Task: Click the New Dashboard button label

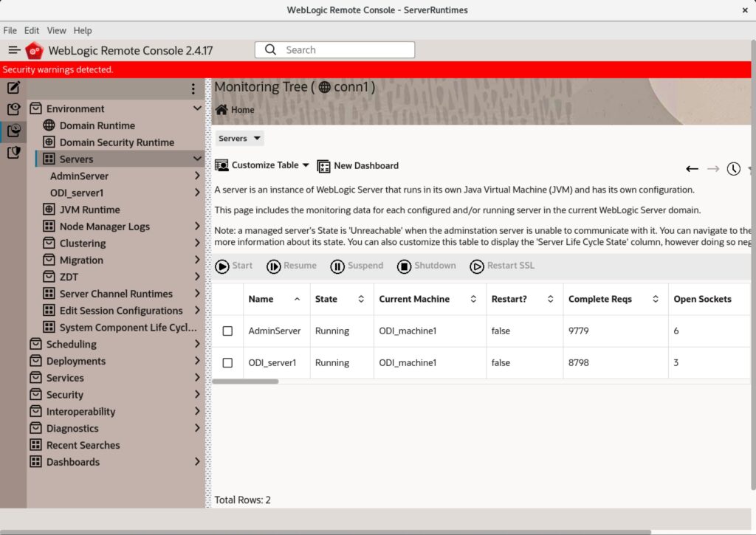Action: 366,166
